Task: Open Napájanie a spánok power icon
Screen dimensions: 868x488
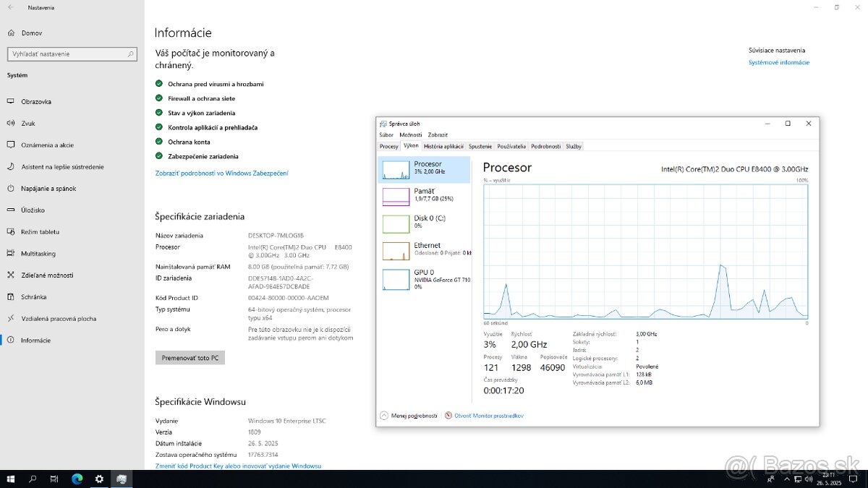Action: pyautogui.click(x=11, y=189)
